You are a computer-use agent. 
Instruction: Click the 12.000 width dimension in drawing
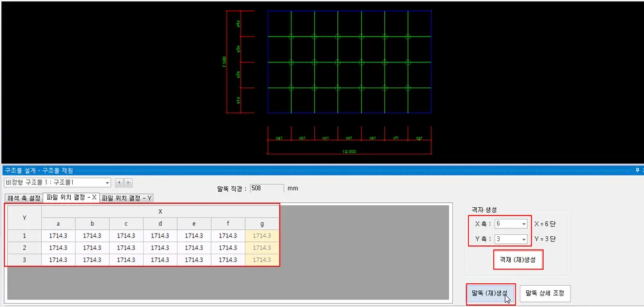click(x=349, y=151)
